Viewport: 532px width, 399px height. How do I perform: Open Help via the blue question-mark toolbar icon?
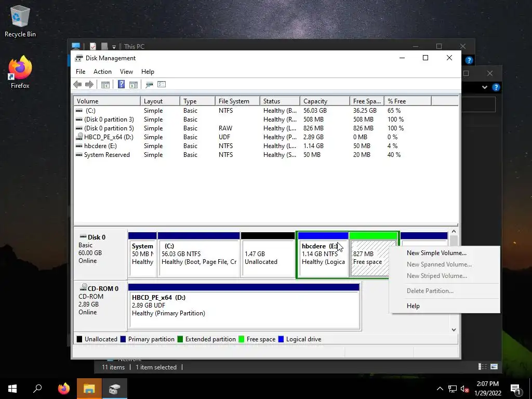[121, 85]
